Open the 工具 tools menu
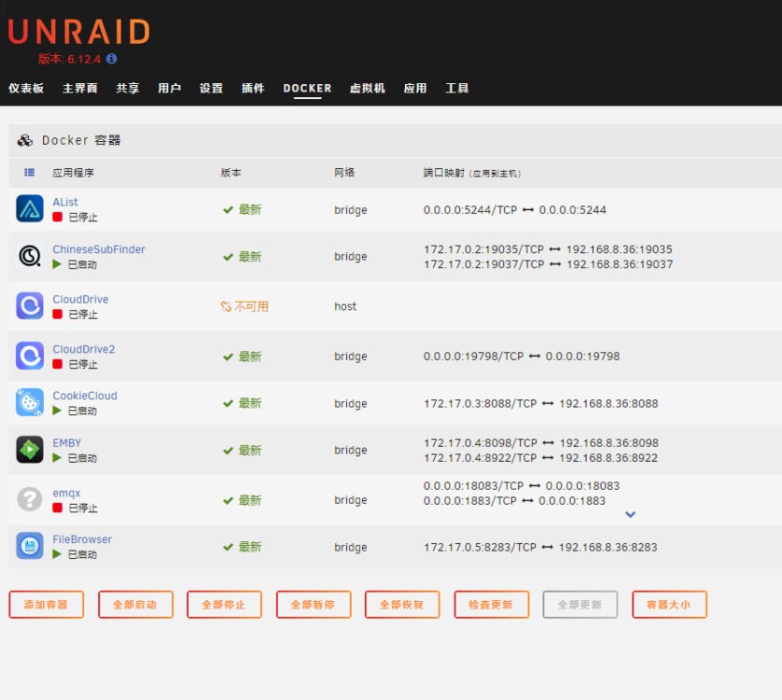This screenshot has height=700, width=782. [457, 89]
